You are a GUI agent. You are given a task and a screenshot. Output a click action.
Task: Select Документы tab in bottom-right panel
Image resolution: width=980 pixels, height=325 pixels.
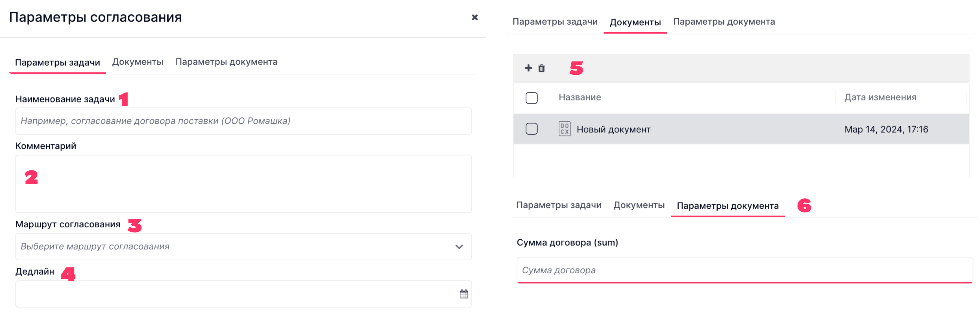[x=639, y=205]
